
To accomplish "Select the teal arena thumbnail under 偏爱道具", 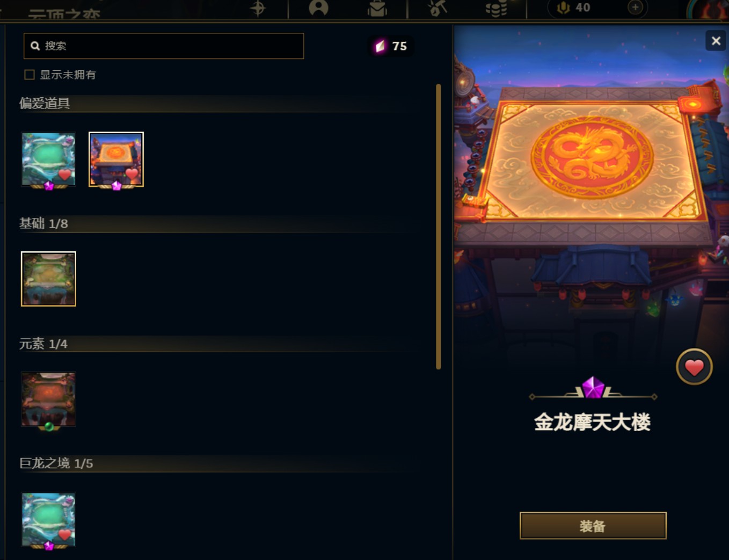I will (x=48, y=159).
